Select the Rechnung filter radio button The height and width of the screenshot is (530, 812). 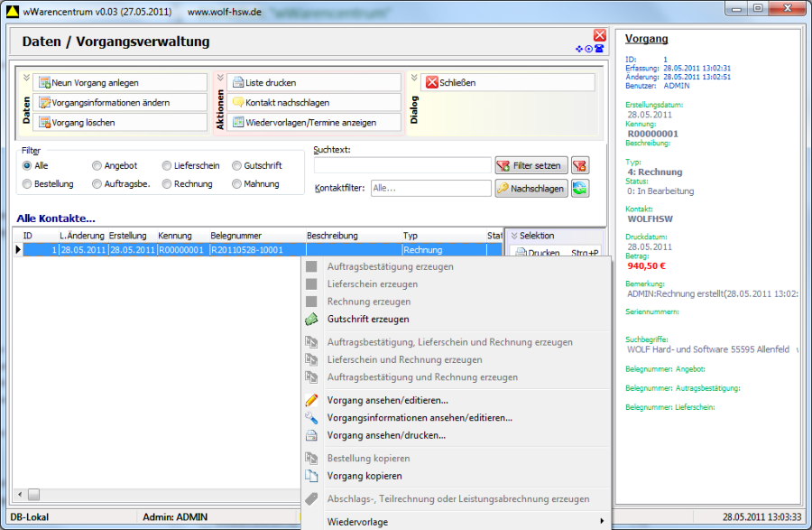tap(167, 184)
